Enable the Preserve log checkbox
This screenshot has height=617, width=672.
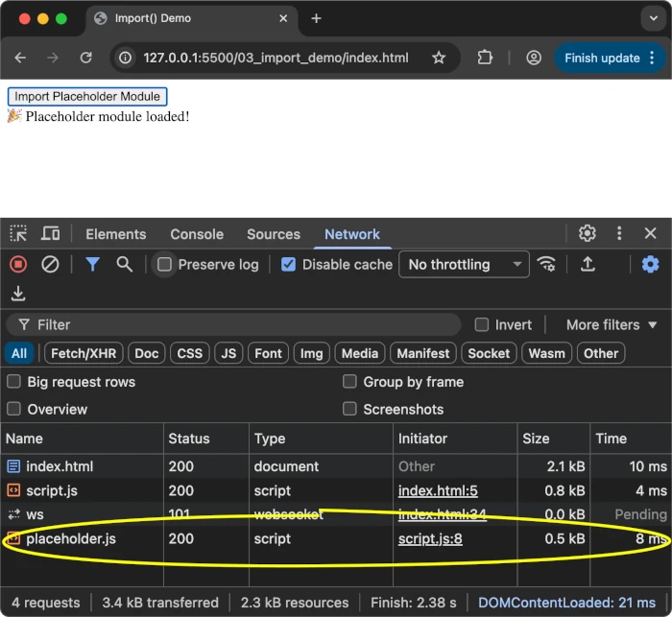(x=165, y=265)
